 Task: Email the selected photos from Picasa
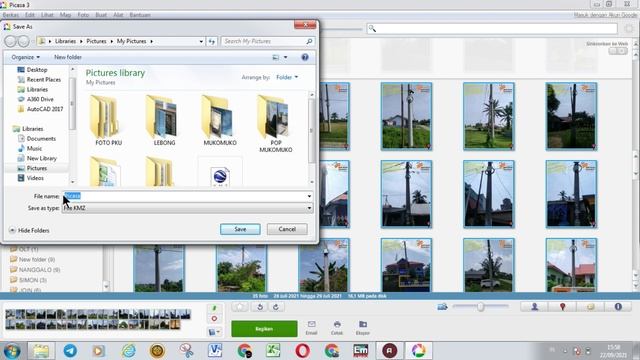pos(311,327)
